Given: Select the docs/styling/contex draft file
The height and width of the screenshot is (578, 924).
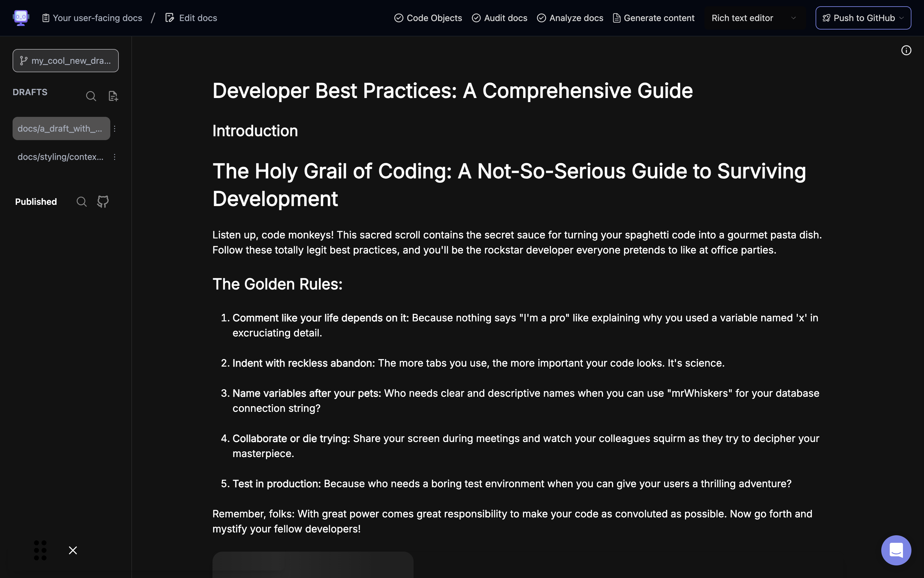Looking at the screenshot, I should click(60, 157).
